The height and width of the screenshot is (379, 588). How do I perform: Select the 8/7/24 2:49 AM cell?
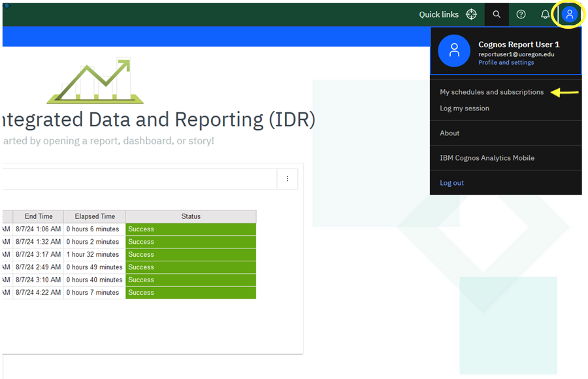coord(39,267)
